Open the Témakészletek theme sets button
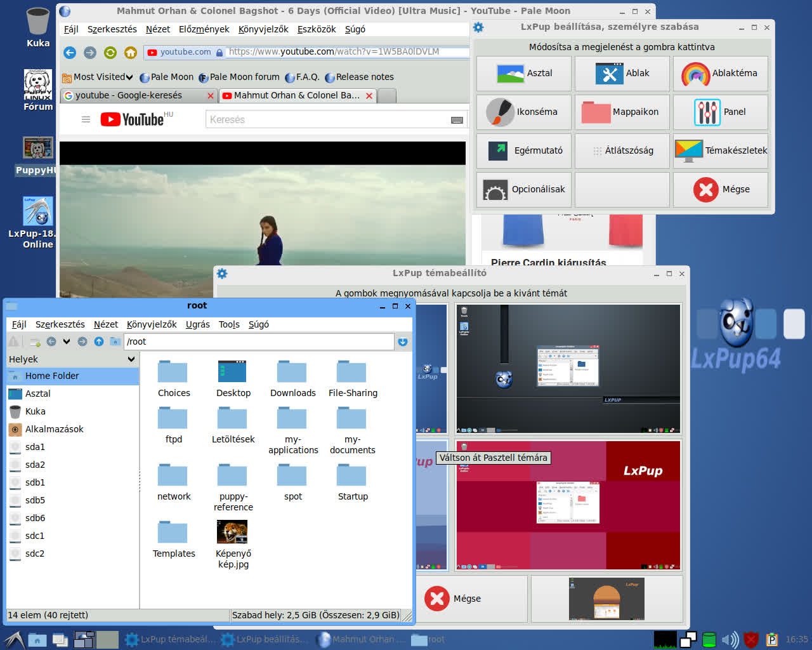Image resolution: width=812 pixels, height=650 pixels. [721, 151]
